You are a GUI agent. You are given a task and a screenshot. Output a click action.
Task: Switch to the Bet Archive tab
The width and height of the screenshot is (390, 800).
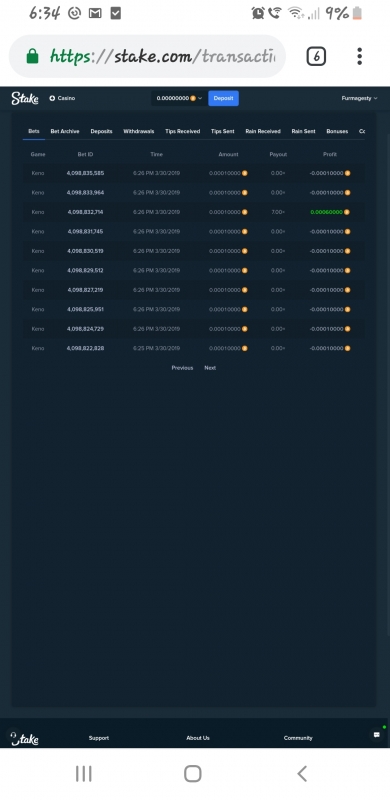pos(65,131)
